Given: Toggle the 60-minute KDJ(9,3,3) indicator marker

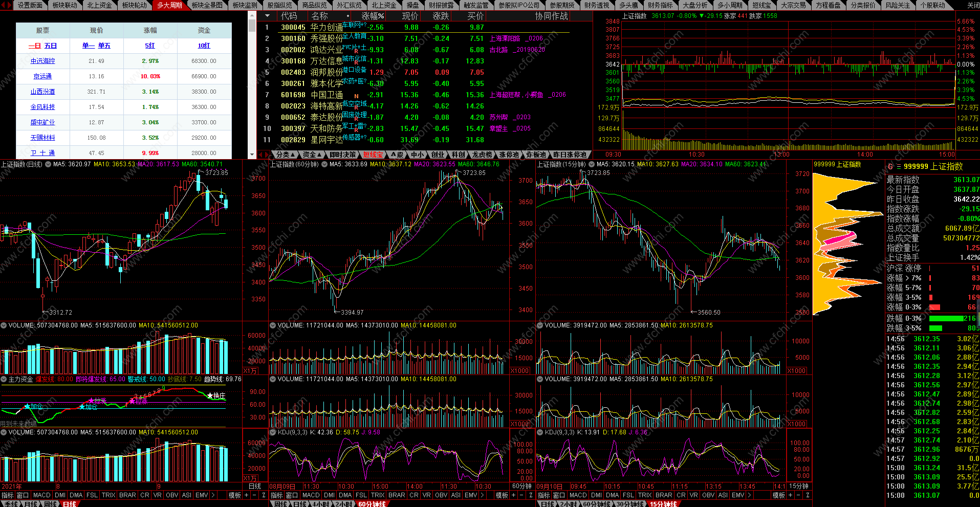Looking at the screenshot, I should (x=273, y=432).
